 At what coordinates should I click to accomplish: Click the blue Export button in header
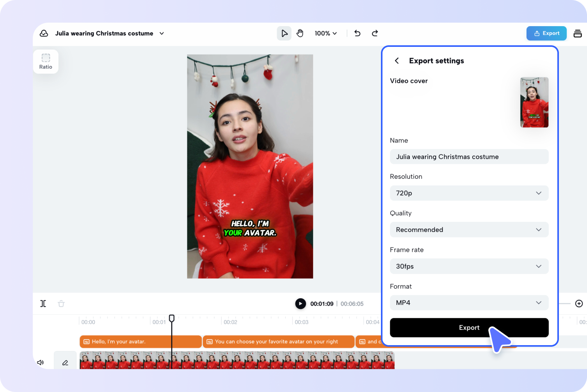pos(546,34)
